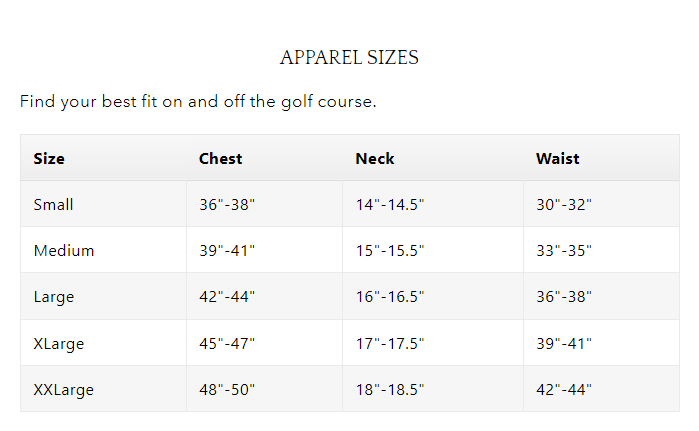Click the Large neck value 16"-16.5"
This screenshot has width=699, height=431.
pos(389,297)
